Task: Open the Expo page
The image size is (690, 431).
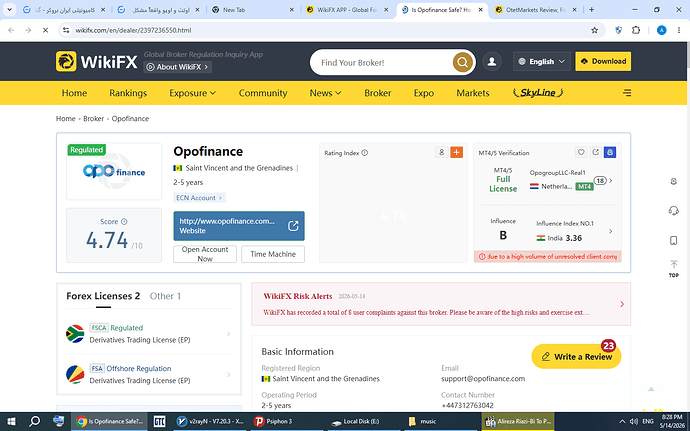Action: click(424, 93)
